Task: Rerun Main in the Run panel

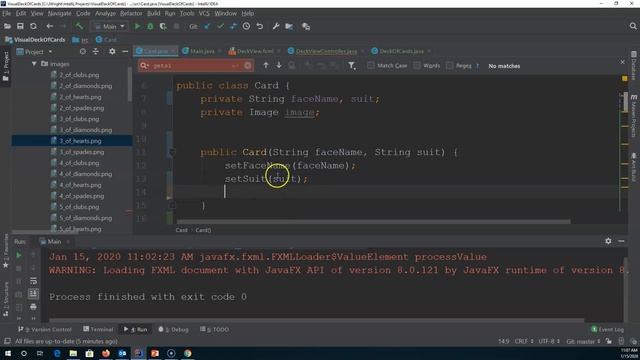Action: click(19, 255)
